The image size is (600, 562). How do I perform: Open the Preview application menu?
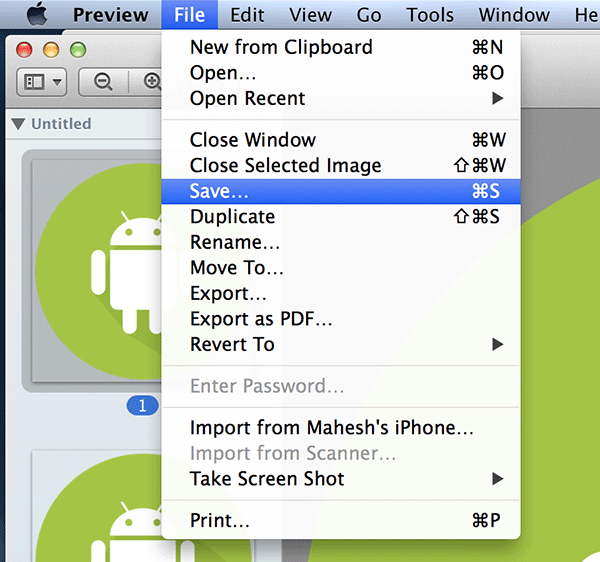point(111,15)
